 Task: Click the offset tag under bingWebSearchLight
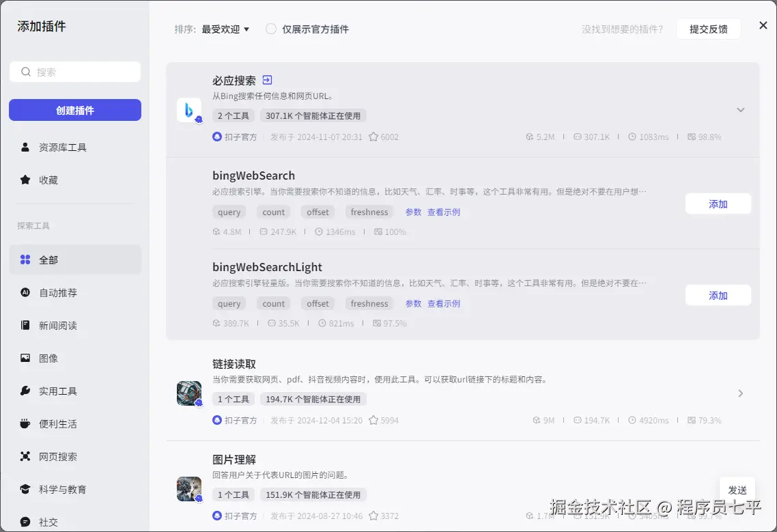[x=317, y=303]
